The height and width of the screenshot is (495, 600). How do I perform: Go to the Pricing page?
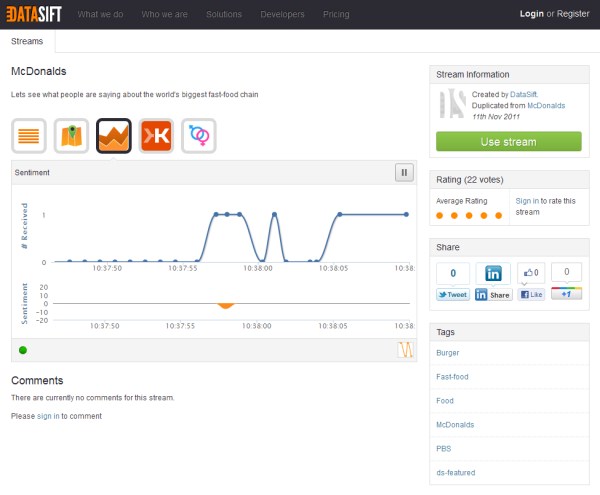(336, 14)
